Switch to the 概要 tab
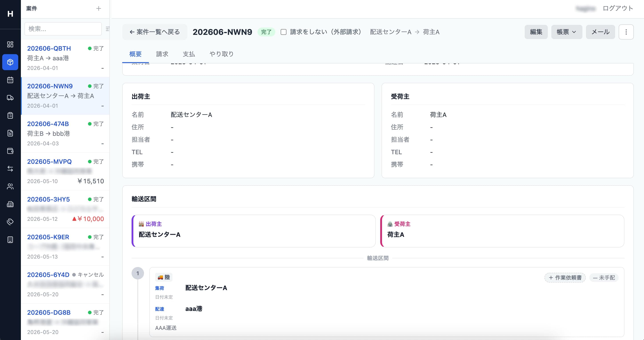This screenshot has width=644, height=340. point(136,54)
